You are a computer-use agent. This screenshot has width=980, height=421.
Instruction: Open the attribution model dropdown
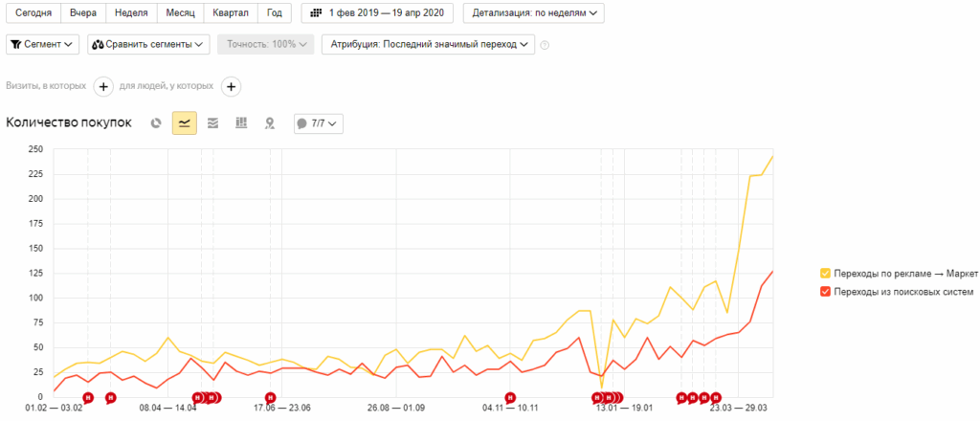(428, 44)
